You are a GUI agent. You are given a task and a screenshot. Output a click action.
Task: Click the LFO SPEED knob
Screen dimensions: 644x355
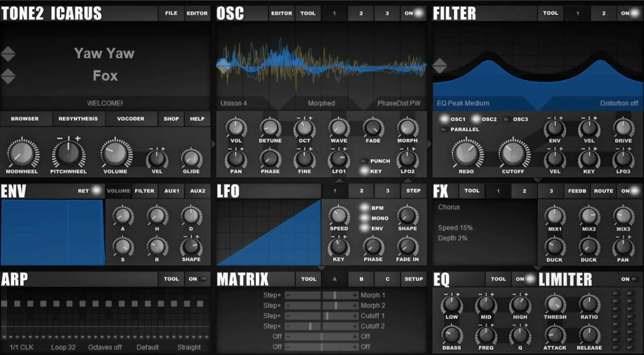(339, 216)
